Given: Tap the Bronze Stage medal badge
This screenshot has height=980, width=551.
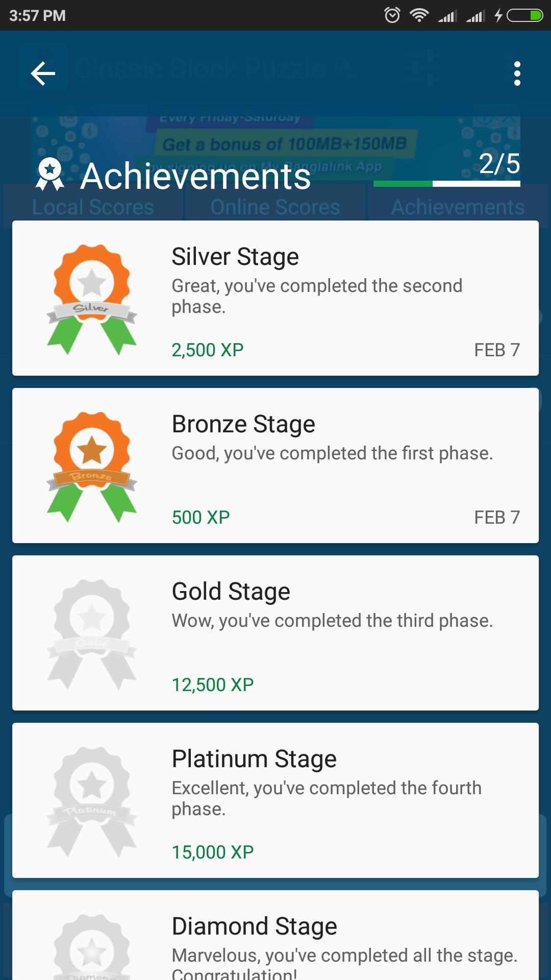Looking at the screenshot, I should pyautogui.click(x=92, y=466).
